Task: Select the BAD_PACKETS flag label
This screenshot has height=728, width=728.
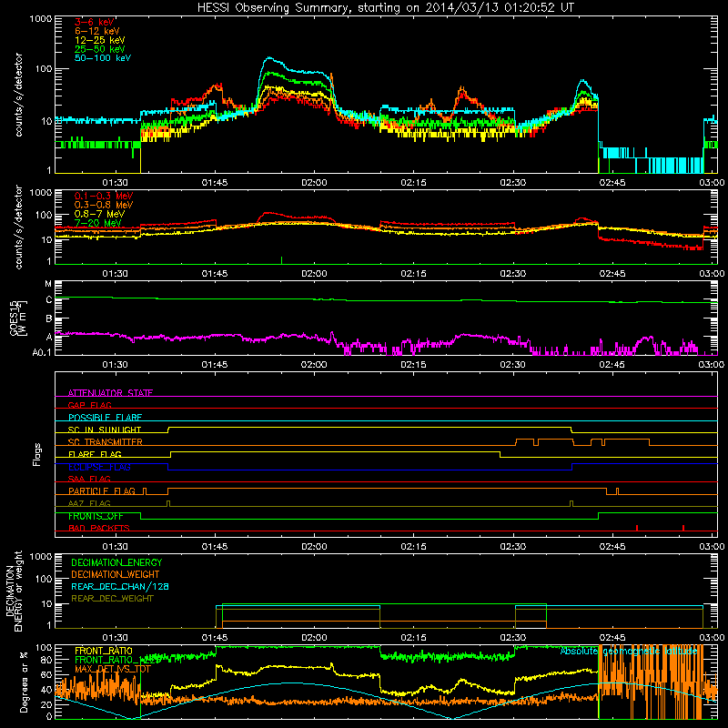Action: (x=99, y=528)
